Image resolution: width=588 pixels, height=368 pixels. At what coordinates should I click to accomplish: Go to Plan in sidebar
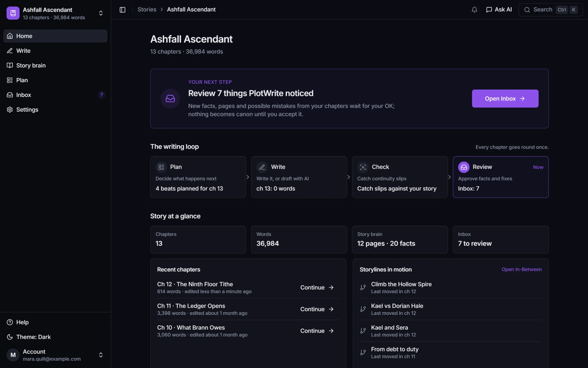55,80
